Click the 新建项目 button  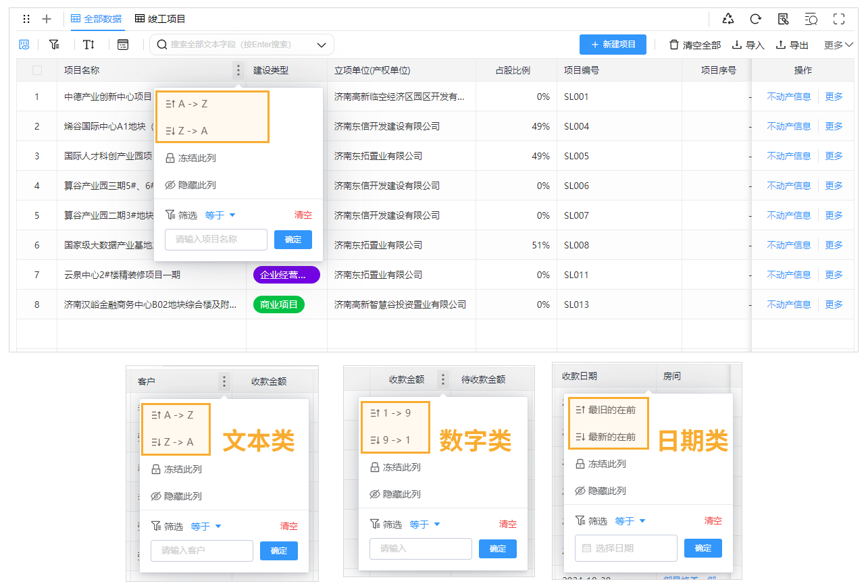pos(614,44)
